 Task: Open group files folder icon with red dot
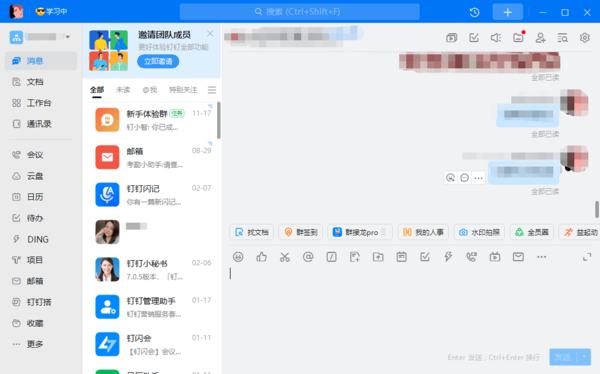pyautogui.click(x=518, y=38)
